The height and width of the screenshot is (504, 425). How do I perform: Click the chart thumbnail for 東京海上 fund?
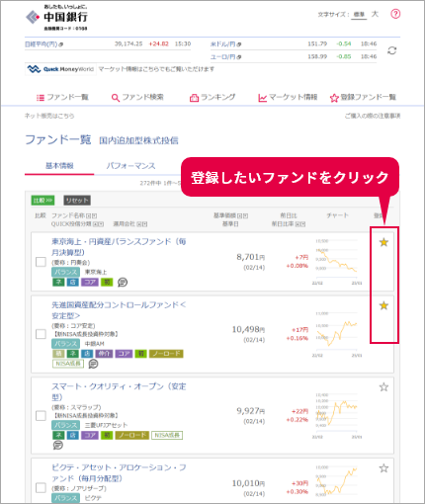(337, 262)
